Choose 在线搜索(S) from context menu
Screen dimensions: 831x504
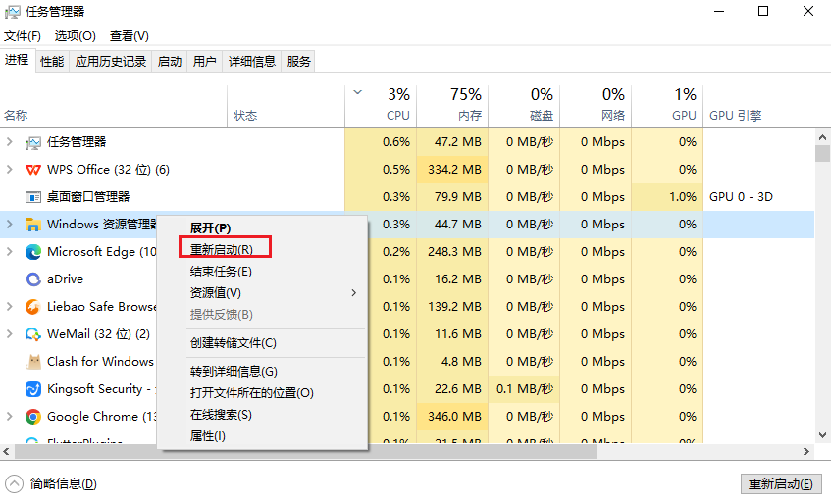click(221, 415)
